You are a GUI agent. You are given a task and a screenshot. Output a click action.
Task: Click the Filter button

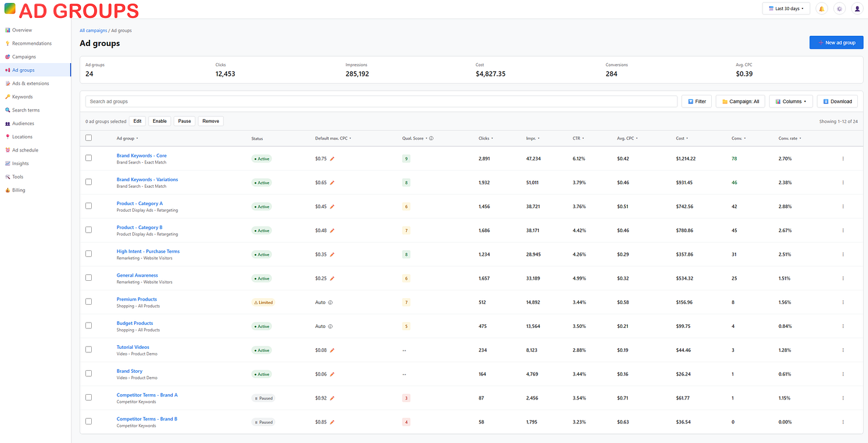point(697,101)
